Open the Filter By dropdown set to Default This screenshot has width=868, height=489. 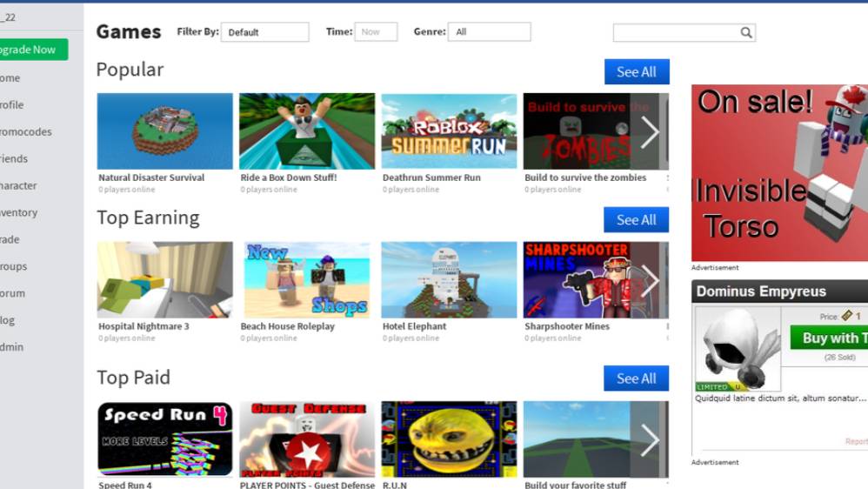264,32
